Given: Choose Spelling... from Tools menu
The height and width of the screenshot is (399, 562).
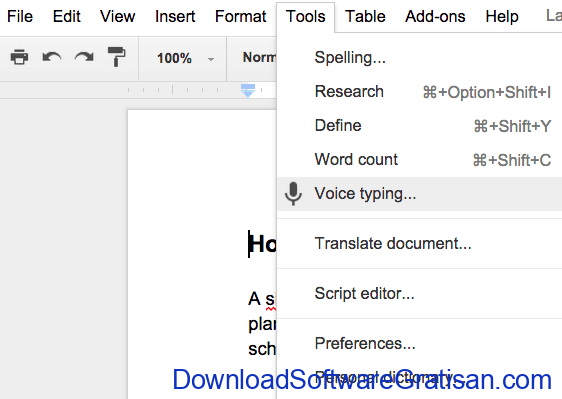Looking at the screenshot, I should click(419, 58).
